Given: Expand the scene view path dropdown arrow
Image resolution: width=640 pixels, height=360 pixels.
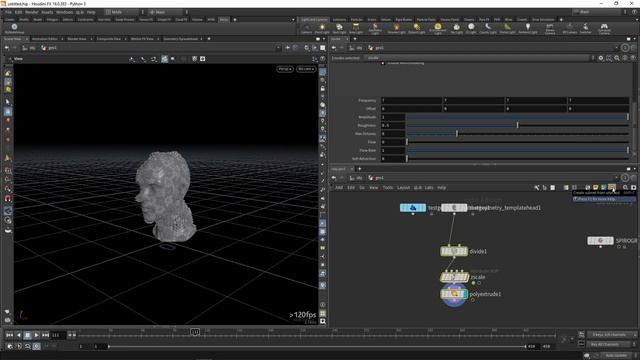Looking at the screenshot, I should tap(278, 48).
